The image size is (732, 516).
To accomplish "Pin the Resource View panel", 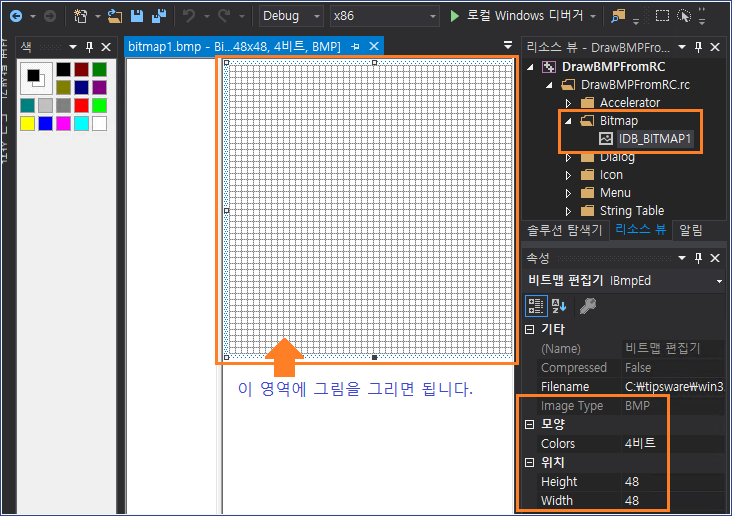I will click(x=698, y=47).
